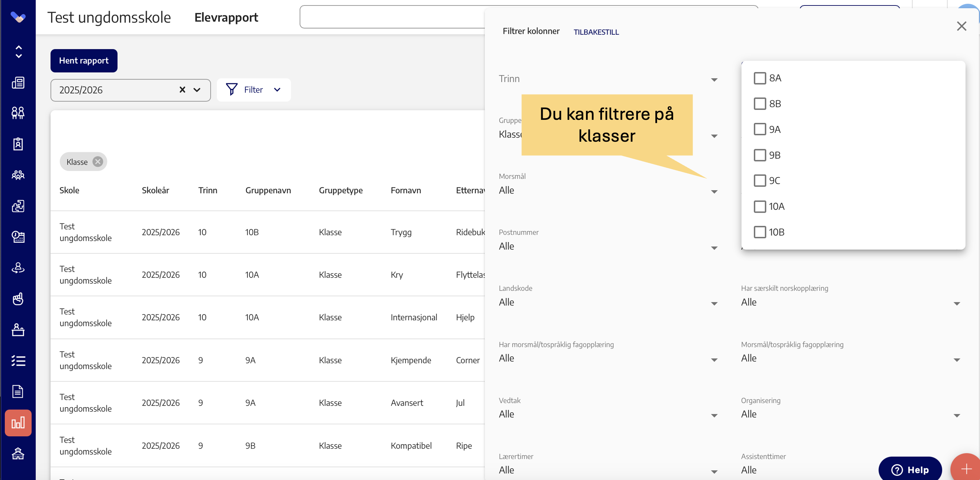Screen dimensions: 980x480
Task: Sort by the Gruppenavn column header
Action: click(x=268, y=190)
